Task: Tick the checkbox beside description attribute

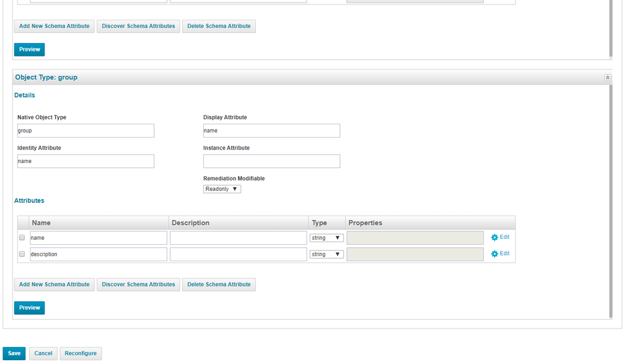Action: tap(22, 254)
